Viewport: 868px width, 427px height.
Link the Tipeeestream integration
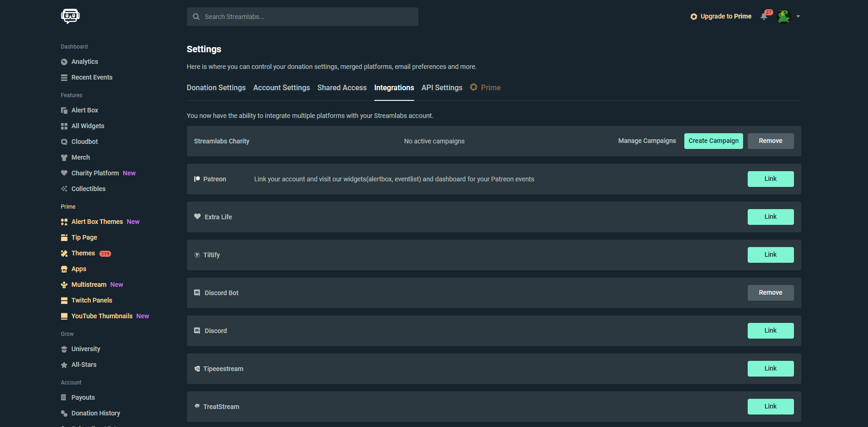point(771,369)
